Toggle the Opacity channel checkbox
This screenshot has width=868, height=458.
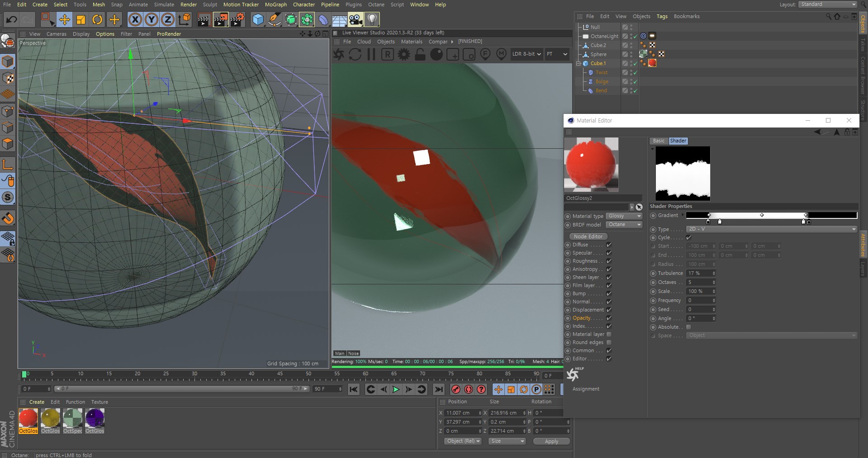click(609, 318)
